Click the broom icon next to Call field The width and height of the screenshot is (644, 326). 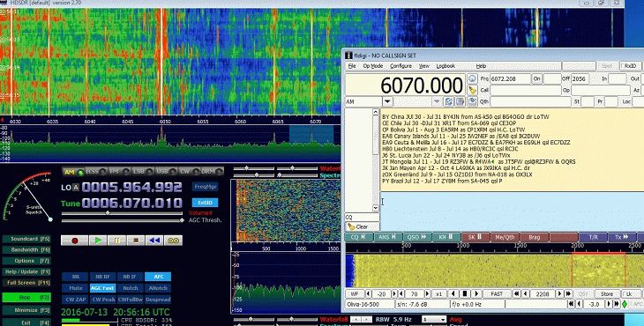[472, 90]
